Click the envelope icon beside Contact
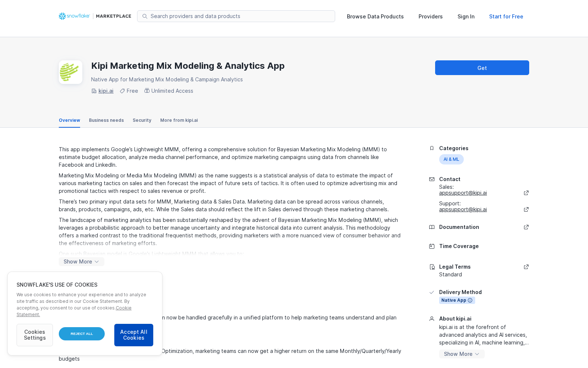The height and width of the screenshot is (368, 588). 432,179
